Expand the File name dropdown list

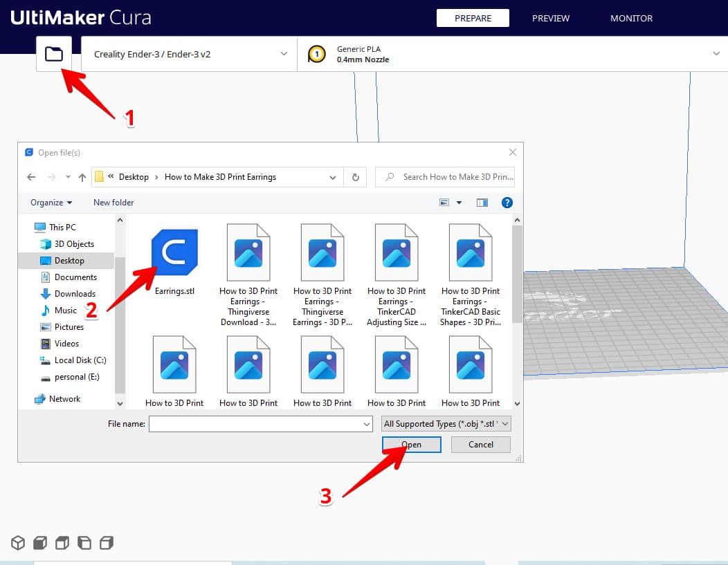point(367,424)
